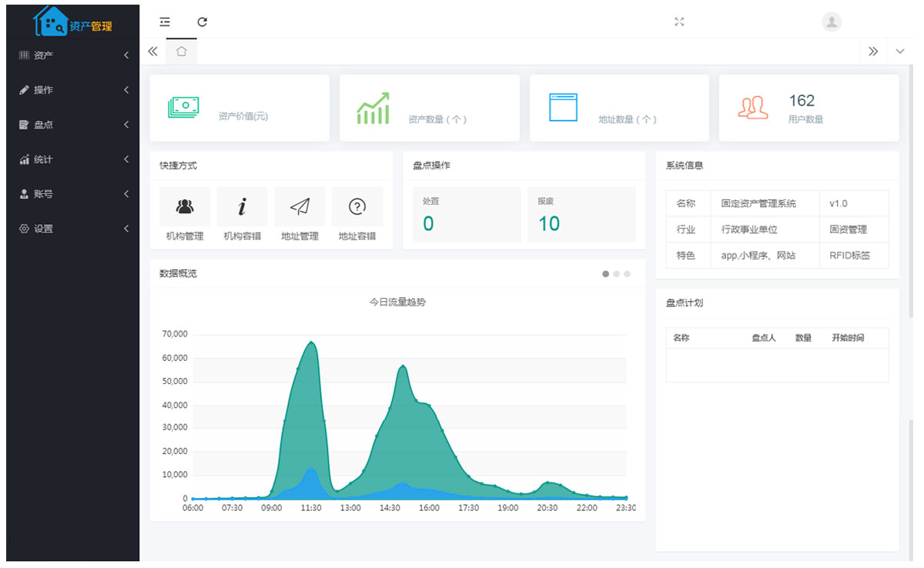Open the tab options dropdown arrow
Viewport: 924px width, 568px height.
(900, 52)
